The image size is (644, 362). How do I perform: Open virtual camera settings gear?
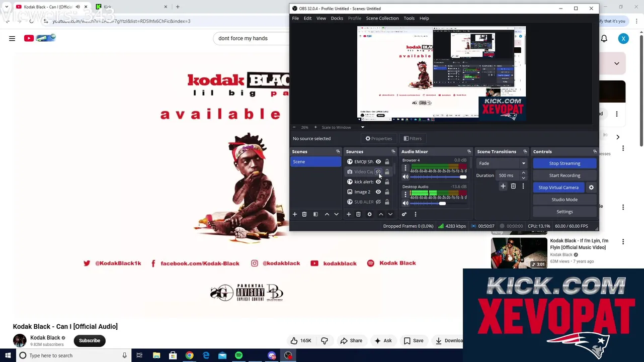click(x=591, y=188)
